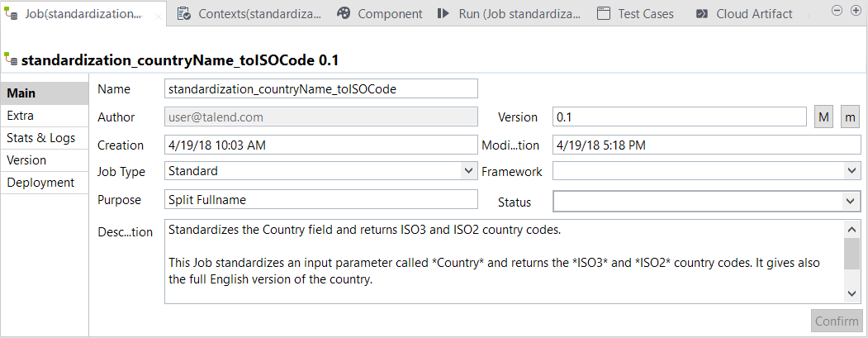Click the Run tab play icon
This screenshot has height=338, width=868.
point(443,13)
